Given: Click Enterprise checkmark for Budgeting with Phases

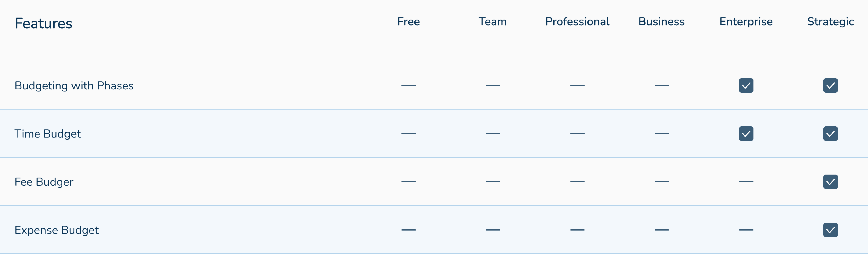Looking at the screenshot, I should (x=746, y=85).
